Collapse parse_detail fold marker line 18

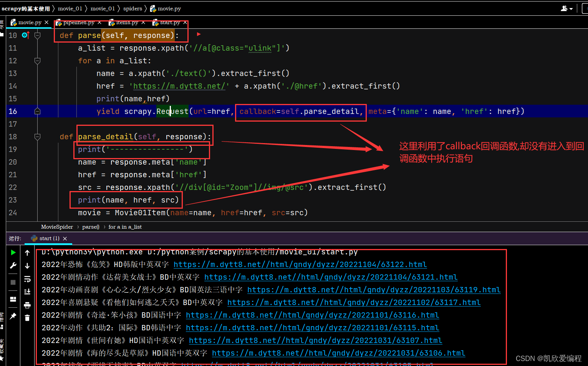(x=38, y=137)
